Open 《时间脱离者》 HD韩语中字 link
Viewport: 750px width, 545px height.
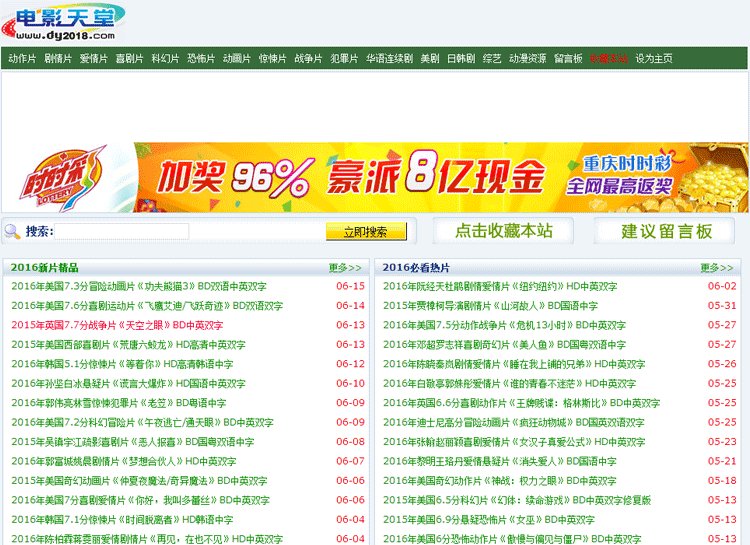[122, 520]
